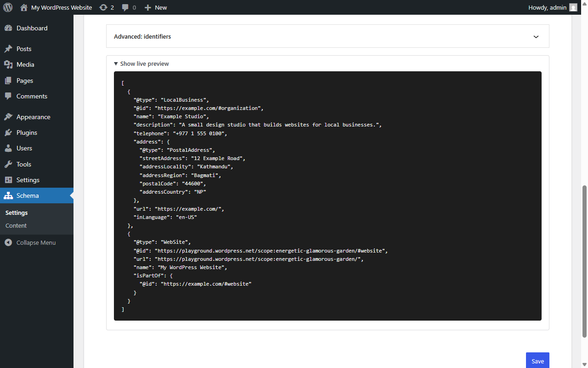Click the "isPartOf": { line
This screenshot has height=368, width=588.
pos(153,276)
